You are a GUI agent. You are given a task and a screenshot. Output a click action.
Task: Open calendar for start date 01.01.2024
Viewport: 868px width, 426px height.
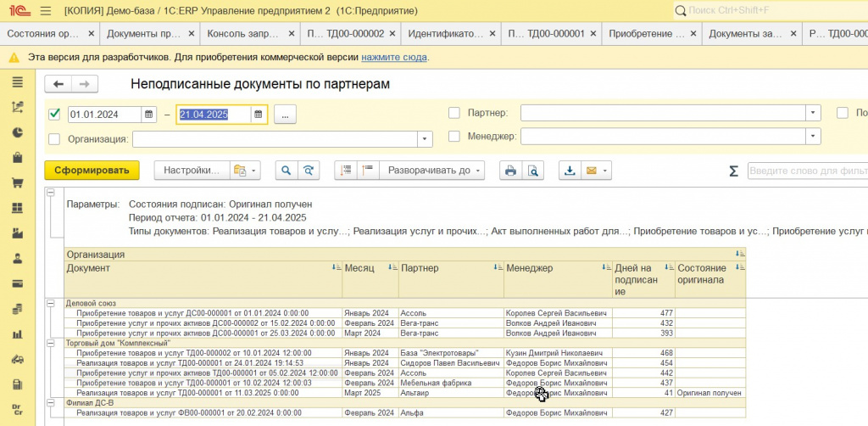[x=148, y=115]
